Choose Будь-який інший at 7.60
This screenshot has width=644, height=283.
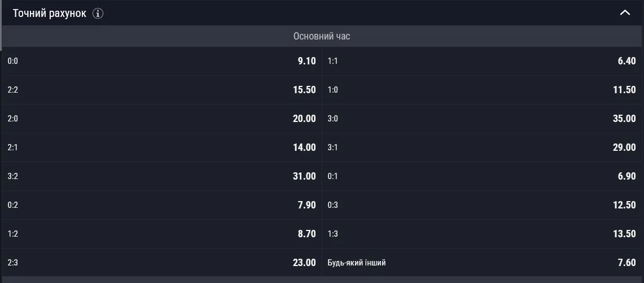point(482,263)
